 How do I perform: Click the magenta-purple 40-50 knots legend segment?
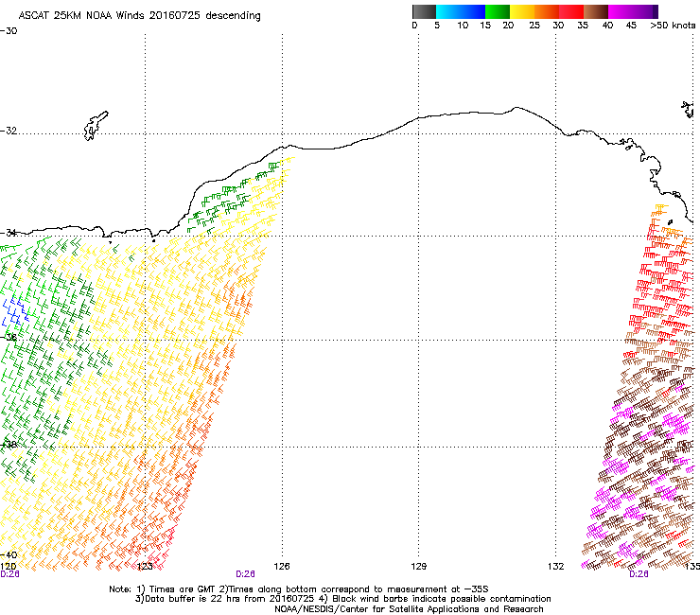point(633,11)
